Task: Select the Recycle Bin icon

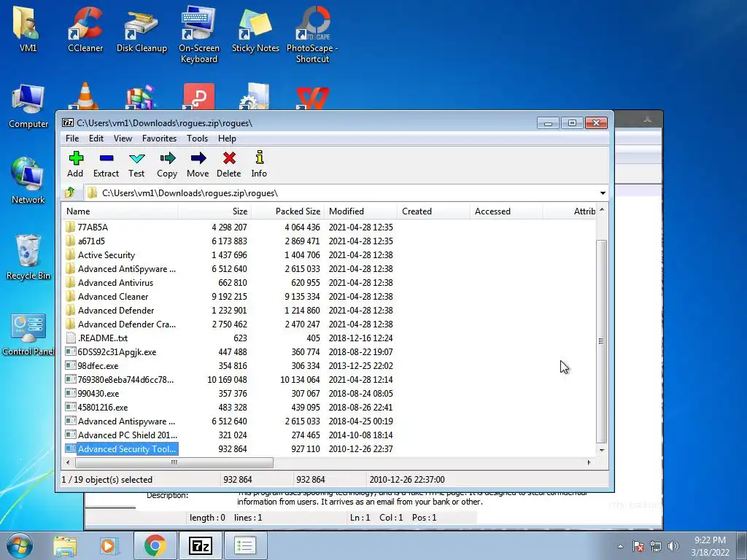Action: tap(28, 257)
